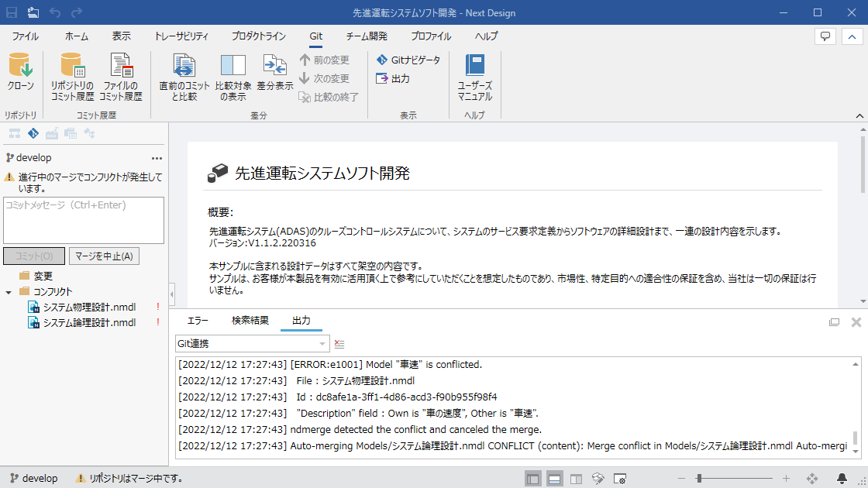868x488 pixels.
Task: Clear the output with the red X list icon
Action: click(x=339, y=344)
